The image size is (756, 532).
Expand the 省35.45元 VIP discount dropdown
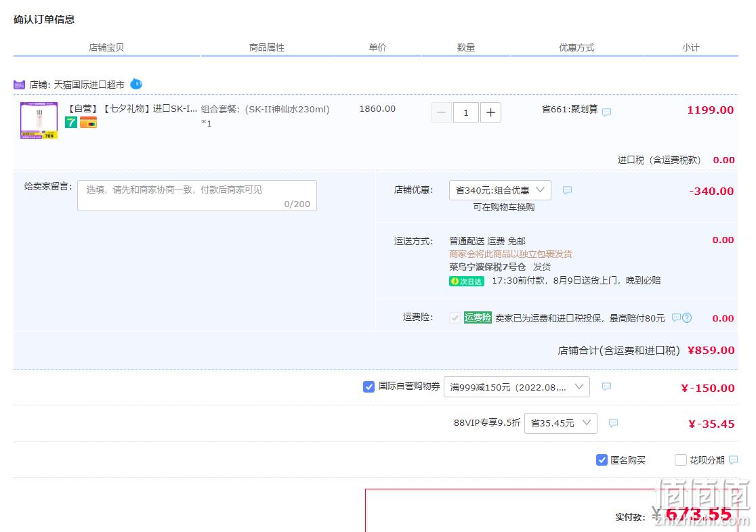(x=561, y=423)
